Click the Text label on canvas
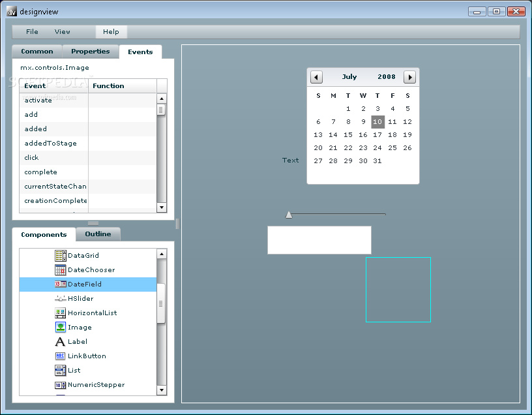The image size is (532, 415). [290, 161]
